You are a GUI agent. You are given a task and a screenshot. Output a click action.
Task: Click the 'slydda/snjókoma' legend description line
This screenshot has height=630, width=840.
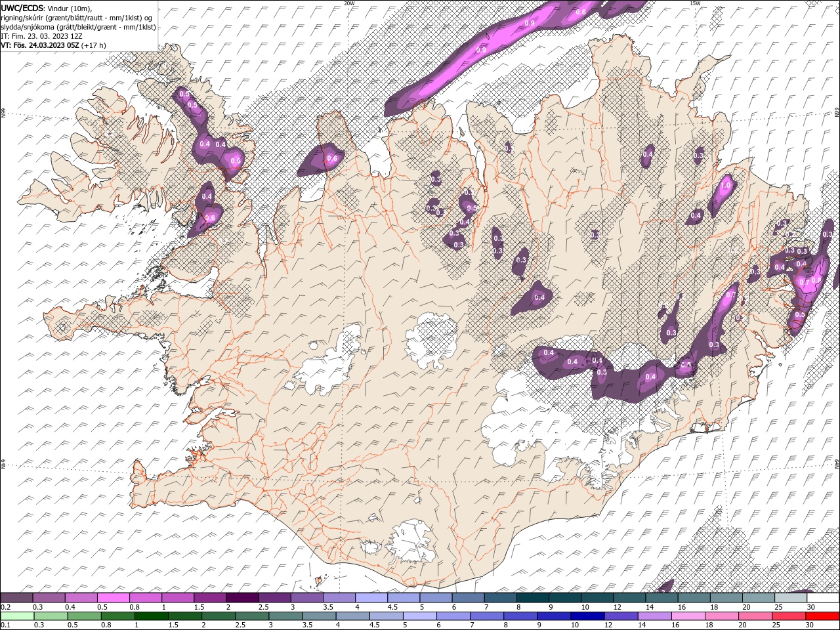pyautogui.click(x=79, y=27)
